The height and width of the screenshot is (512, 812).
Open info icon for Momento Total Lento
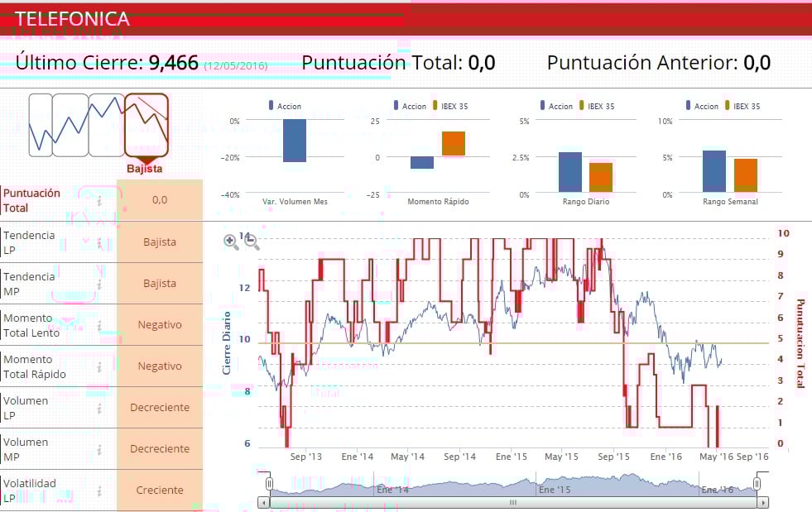[x=99, y=324]
